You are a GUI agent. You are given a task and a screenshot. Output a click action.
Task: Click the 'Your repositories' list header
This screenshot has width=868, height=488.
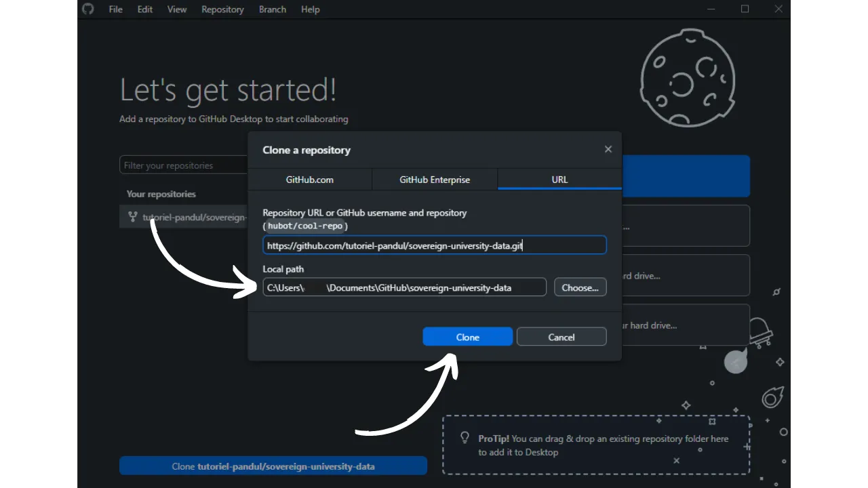pyautogui.click(x=161, y=194)
